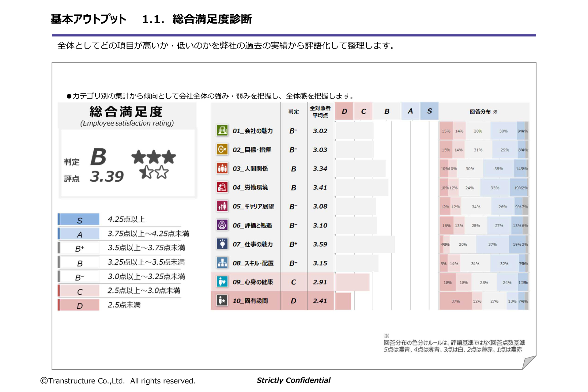Click the page curl corner at bottom right
588x392 pixels.
(529, 362)
